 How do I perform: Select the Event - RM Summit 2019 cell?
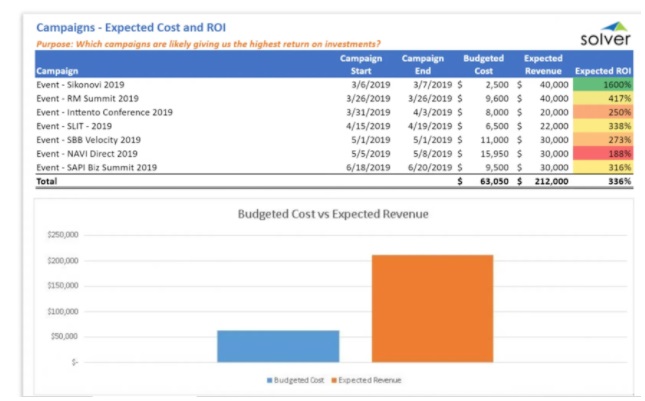(87, 99)
